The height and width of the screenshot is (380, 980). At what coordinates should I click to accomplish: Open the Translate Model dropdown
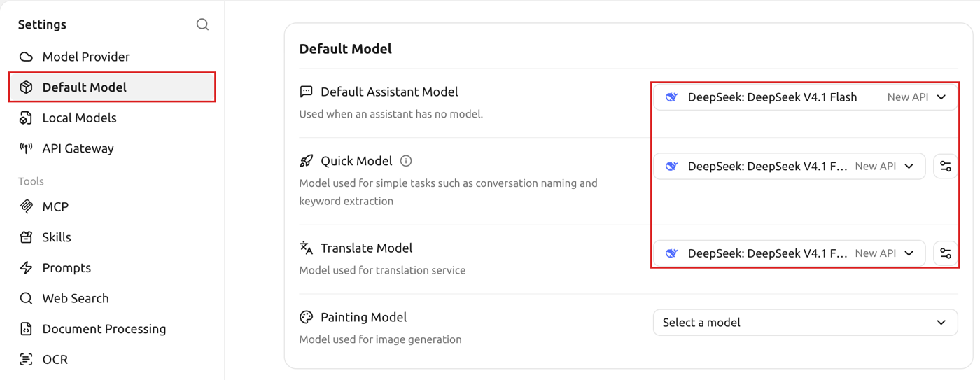[x=790, y=253]
